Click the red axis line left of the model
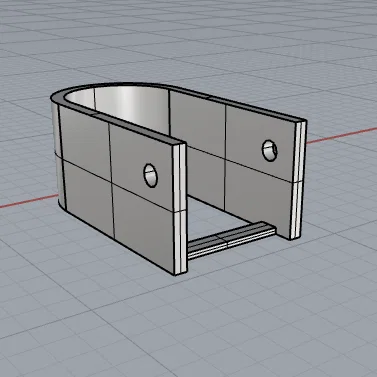Viewport: 377px width, 377px height. [28, 201]
